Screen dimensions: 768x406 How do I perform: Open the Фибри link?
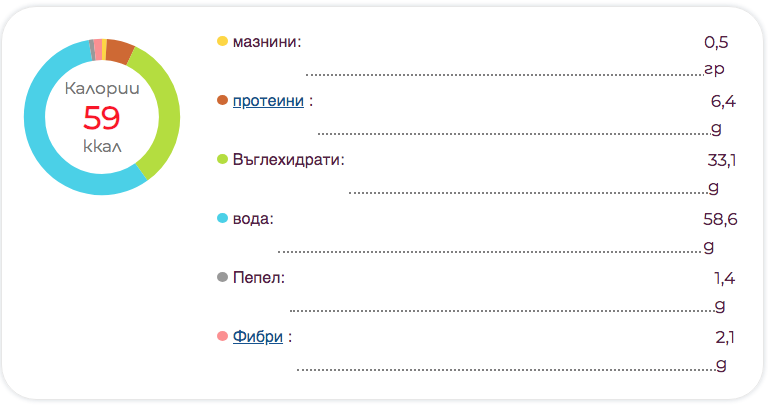click(257, 337)
